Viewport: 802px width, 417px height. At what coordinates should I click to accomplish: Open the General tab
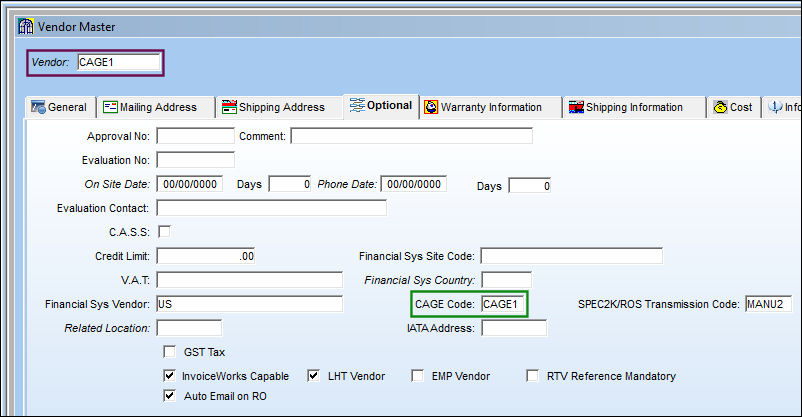60,107
